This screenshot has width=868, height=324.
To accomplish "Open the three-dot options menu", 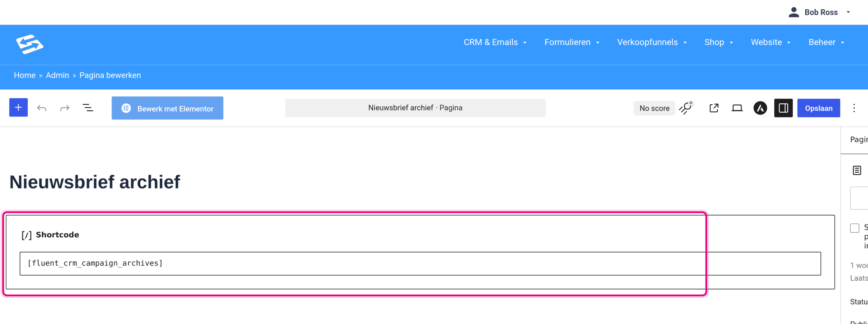I will (x=854, y=108).
